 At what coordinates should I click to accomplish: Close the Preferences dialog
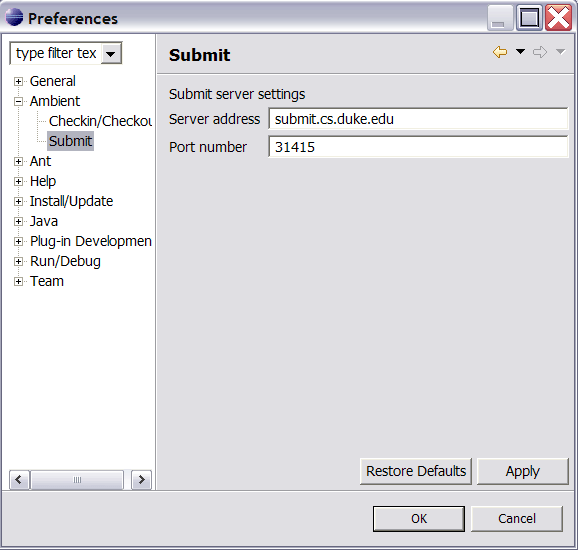pyautogui.click(x=558, y=18)
